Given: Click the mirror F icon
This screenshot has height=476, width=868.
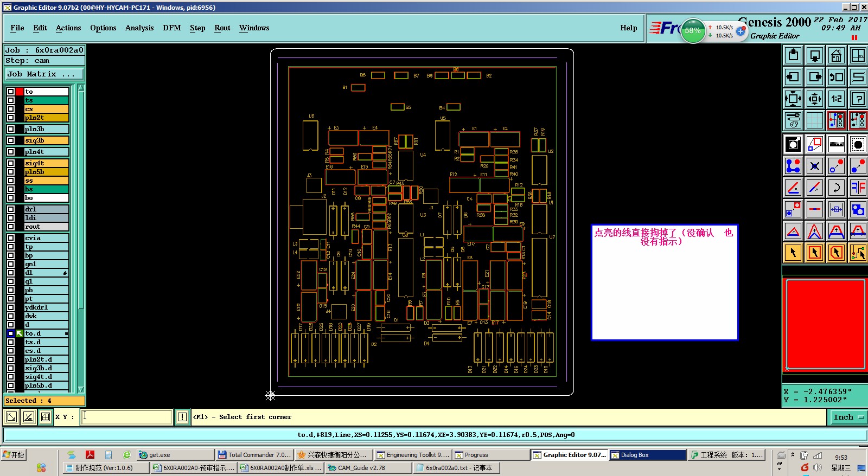Looking at the screenshot, I should tap(858, 188).
